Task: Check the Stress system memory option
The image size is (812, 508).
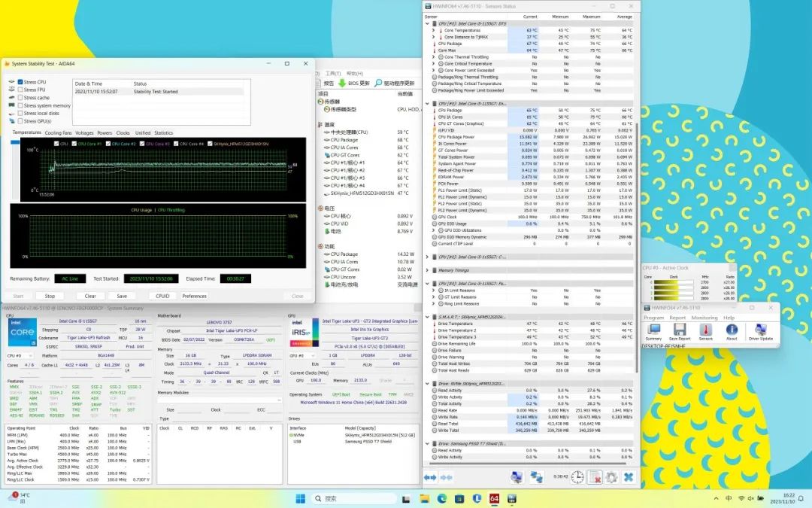Action: tap(20, 105)
